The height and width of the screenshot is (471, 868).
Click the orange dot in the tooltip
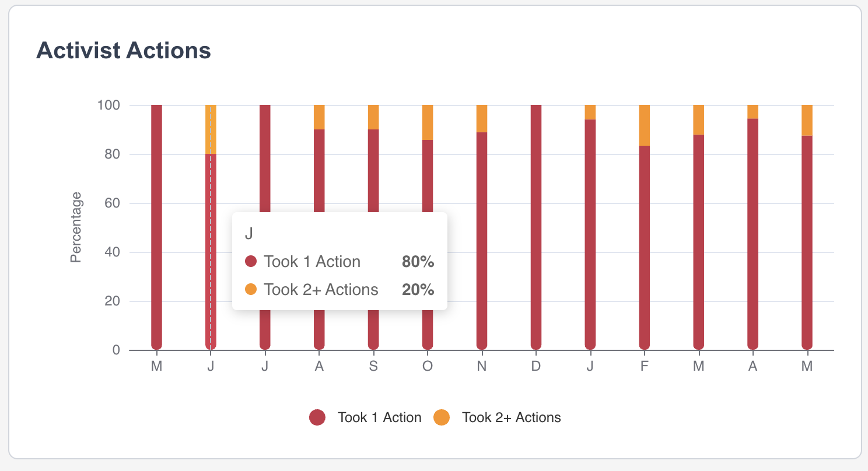click(x=251, y=289)
